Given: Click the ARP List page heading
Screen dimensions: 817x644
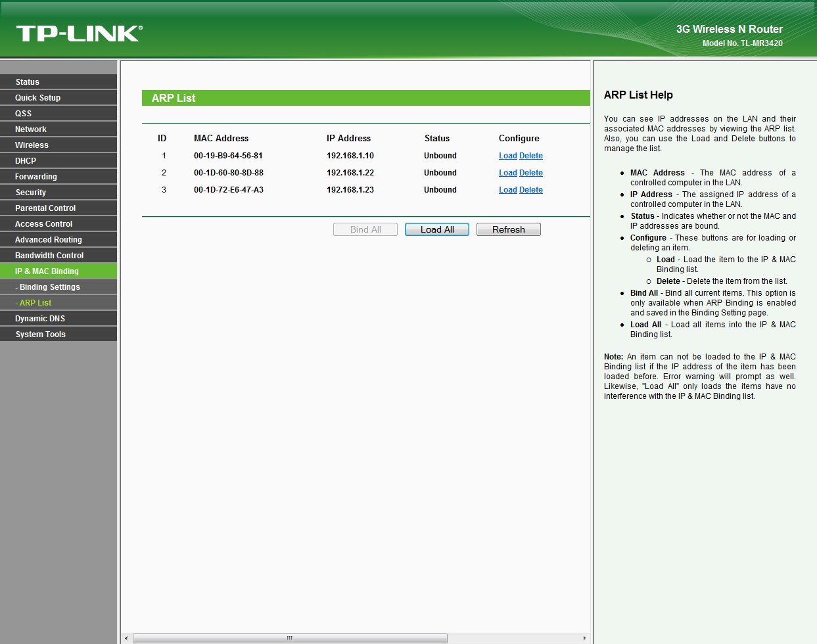Looking at the screenshot, I should click(x=174, y=98).
